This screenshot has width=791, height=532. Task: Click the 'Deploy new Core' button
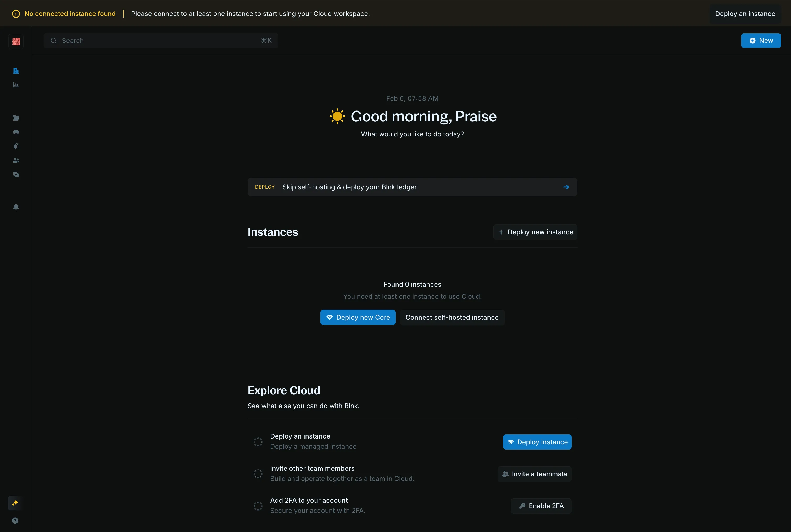(x=358, y=317)
